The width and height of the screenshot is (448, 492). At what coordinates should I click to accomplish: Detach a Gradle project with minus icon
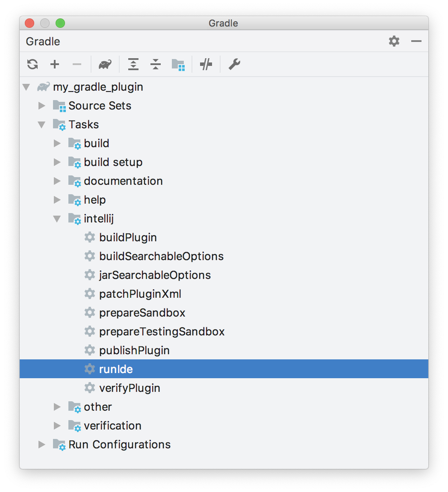(77, 64)
